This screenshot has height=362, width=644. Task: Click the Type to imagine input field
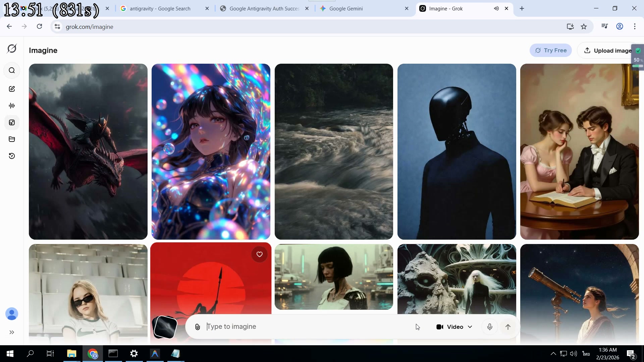pyautogui.click(x=302, y=327)
